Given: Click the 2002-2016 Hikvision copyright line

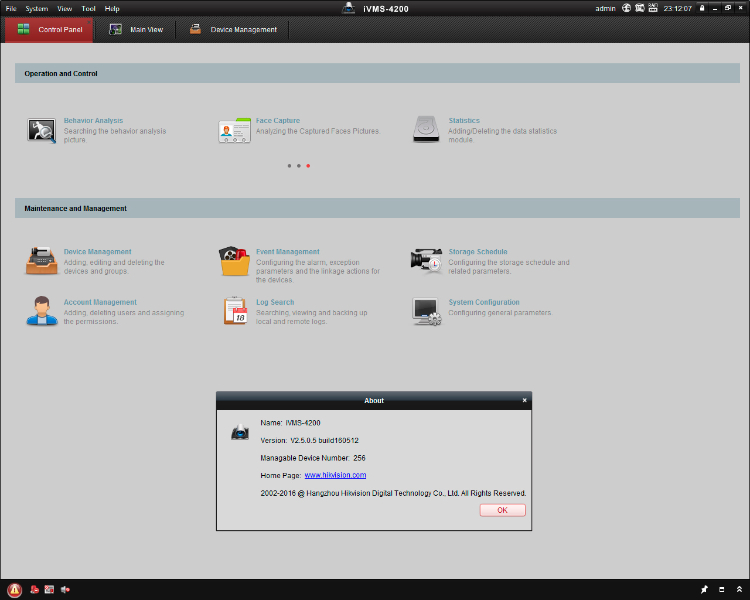Looking at the screenshot, I should 393,493.
